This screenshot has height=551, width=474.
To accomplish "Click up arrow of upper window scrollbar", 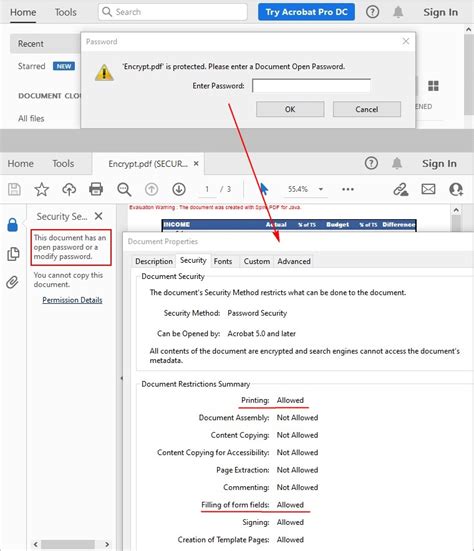I will coord(468,30).
